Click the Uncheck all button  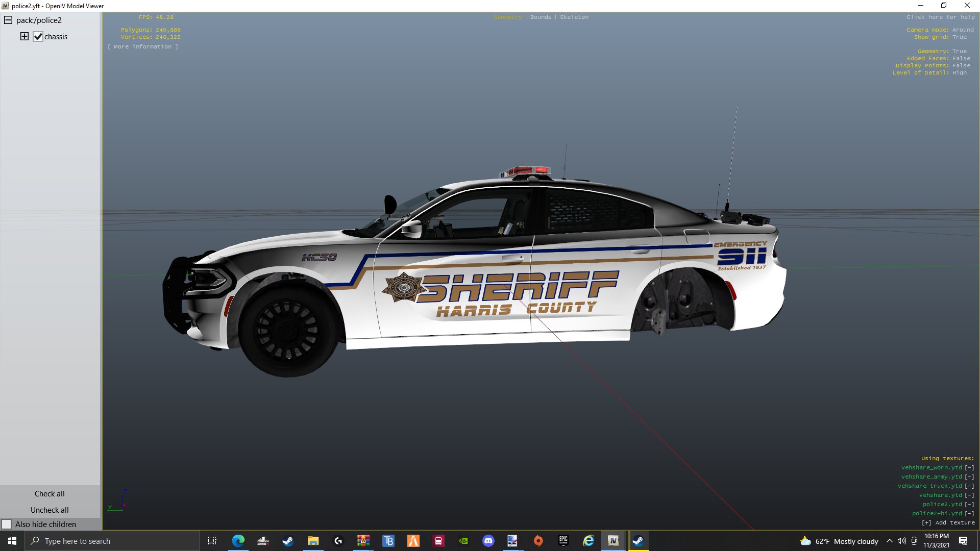point(50,510)
